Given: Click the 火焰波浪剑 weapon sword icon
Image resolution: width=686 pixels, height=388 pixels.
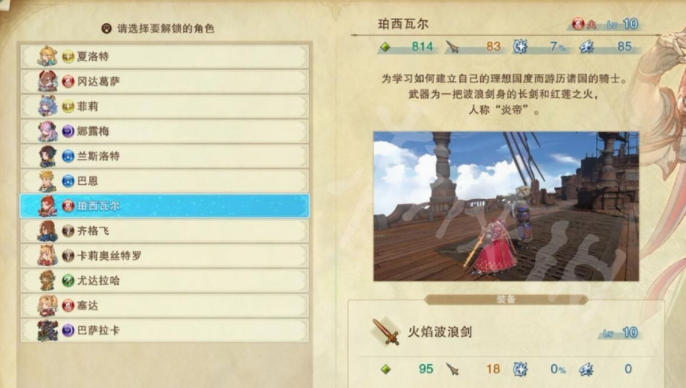Looking at the screenshot, I should 385,332.
